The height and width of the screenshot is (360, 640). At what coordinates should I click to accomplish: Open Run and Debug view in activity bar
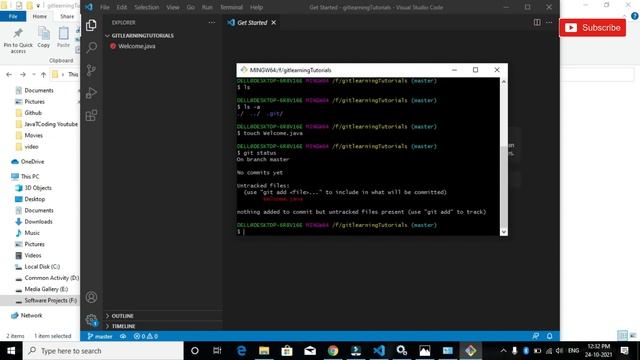[91, 93]
